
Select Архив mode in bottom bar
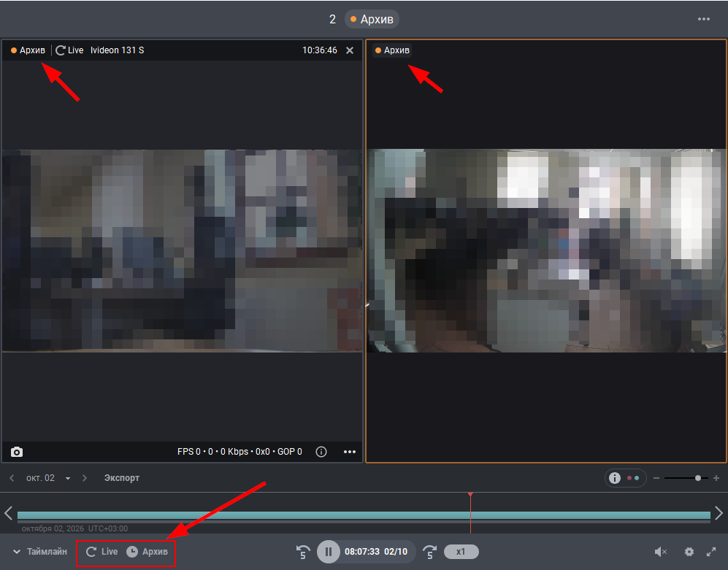tap(147, 552)
